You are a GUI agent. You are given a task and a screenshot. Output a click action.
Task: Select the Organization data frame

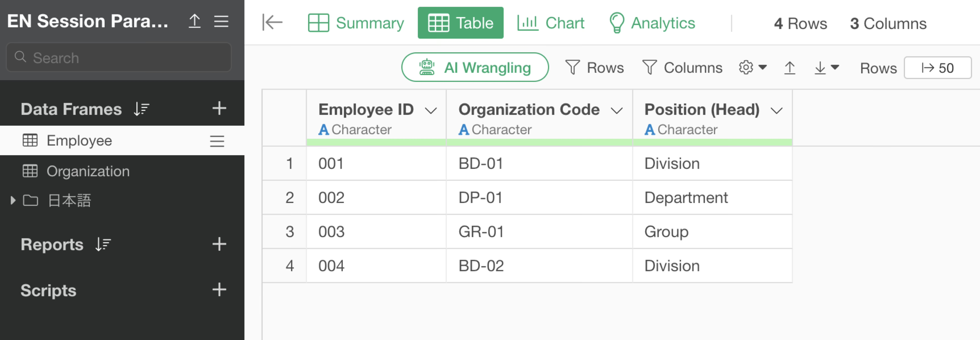point(122,171)
